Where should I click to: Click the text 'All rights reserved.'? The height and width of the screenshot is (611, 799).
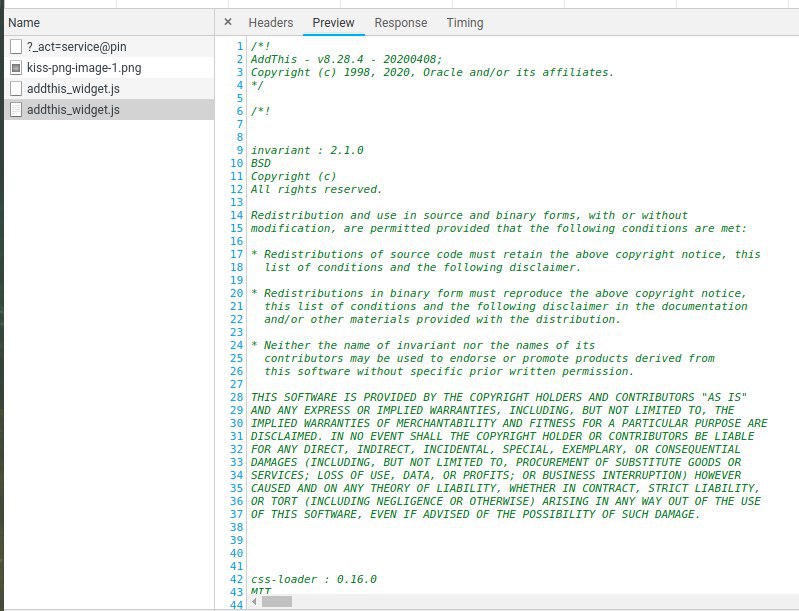pyautogui.click(x=316, y=189)
